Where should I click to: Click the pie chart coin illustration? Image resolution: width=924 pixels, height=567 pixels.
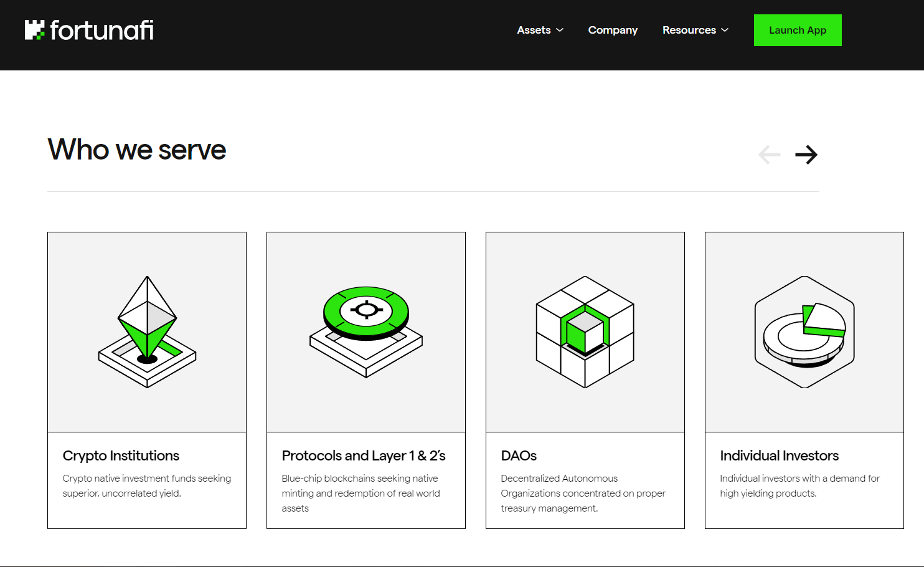(x=804, y=331)
